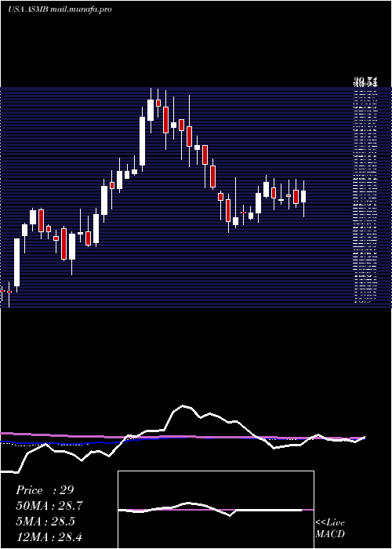392x549 pixels.
Task: Click the 'USA ASMB mail.munafa.pro' header text
Action: [60, 9]
